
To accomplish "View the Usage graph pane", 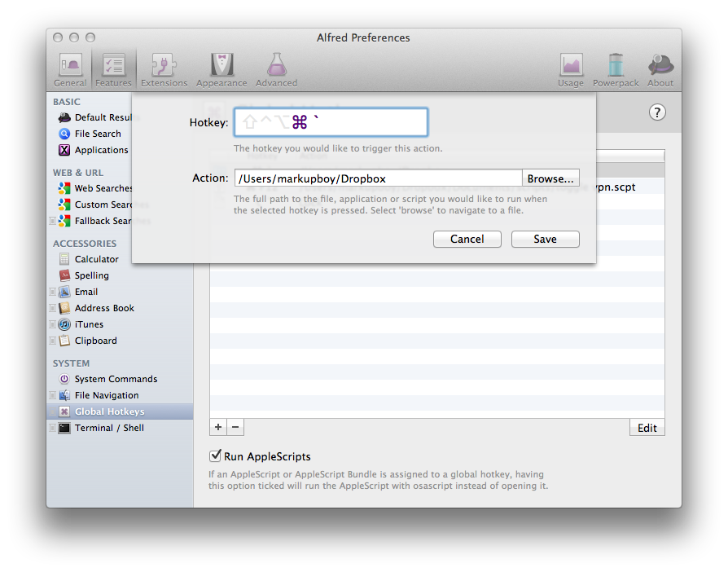I will [571, 70].
